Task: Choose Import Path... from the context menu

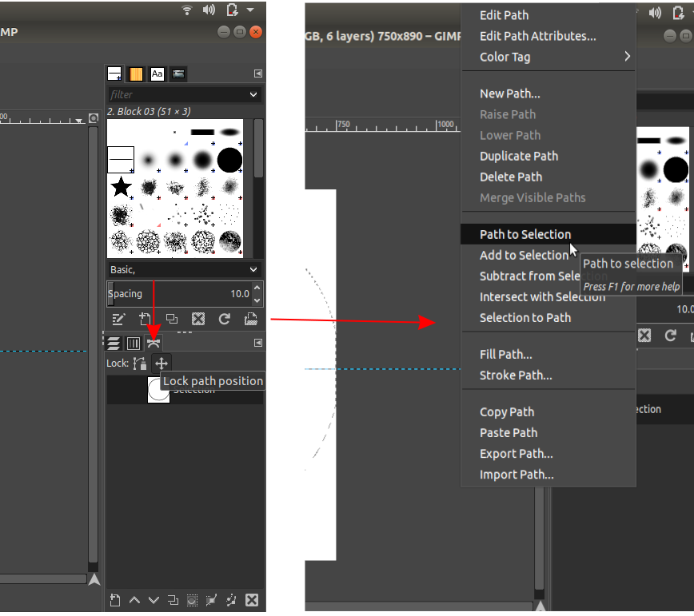Action: tap(517, 474)
